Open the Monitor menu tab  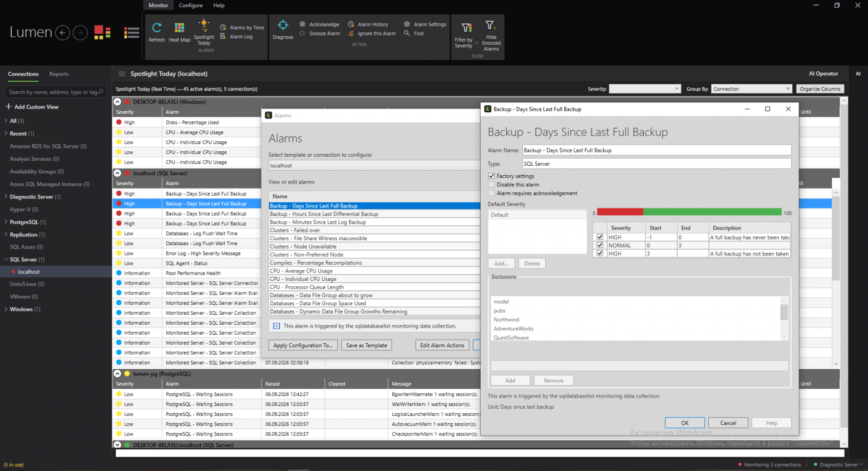[158, 6]
